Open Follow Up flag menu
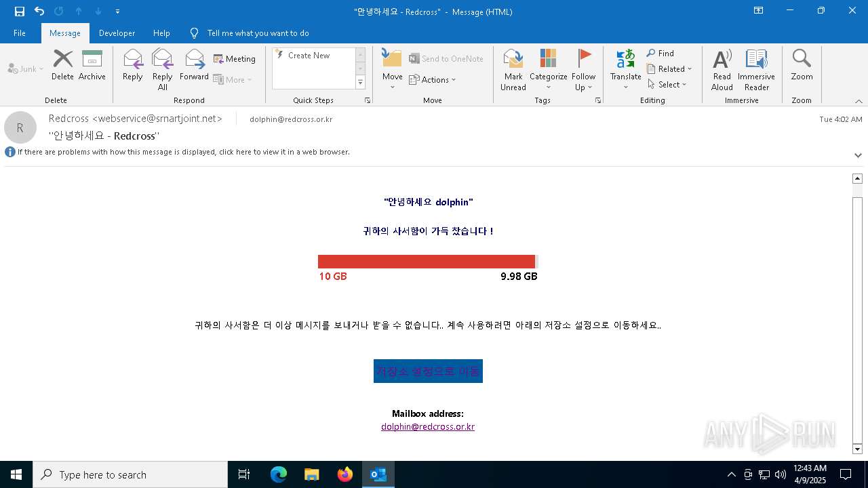 [583, 69]
